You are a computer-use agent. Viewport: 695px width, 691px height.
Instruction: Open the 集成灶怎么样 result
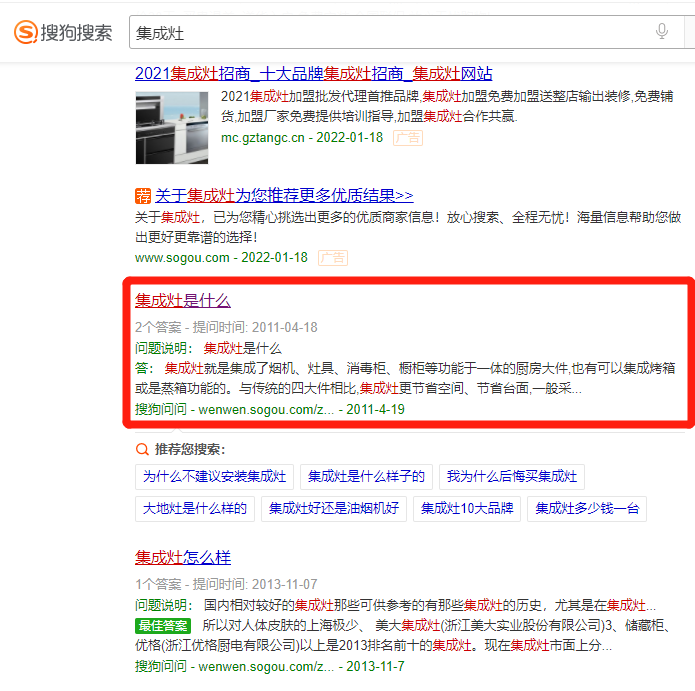(183, 558)
